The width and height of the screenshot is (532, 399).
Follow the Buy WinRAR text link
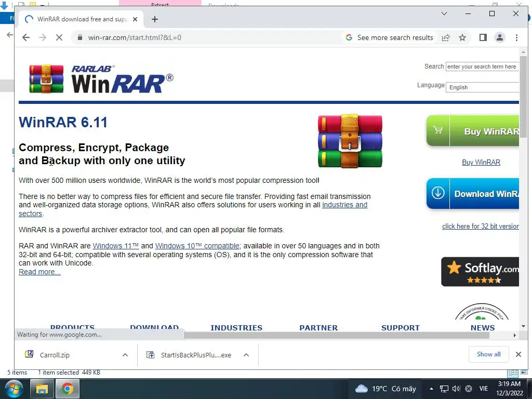pos(481,163)
